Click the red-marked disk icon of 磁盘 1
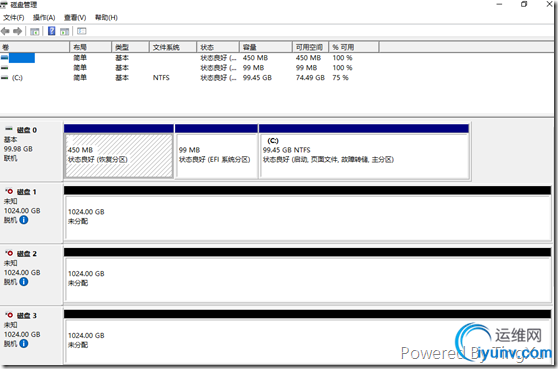 pos(9,191)
